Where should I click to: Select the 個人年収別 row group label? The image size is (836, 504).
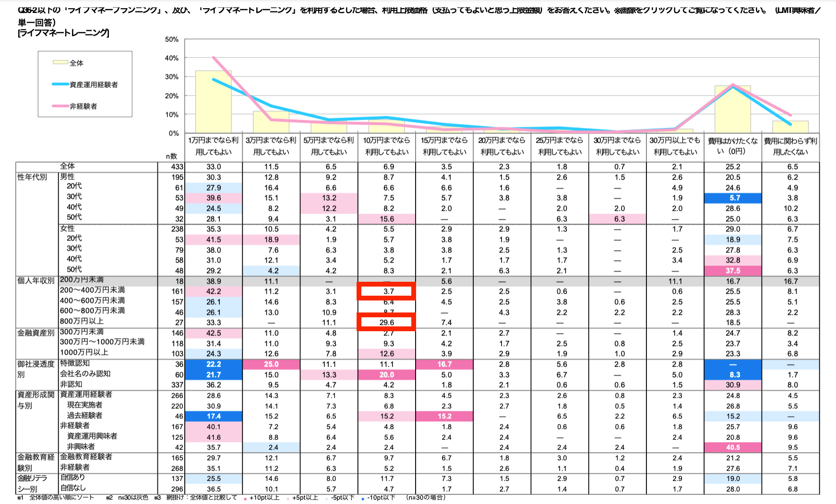coord(36,280)
